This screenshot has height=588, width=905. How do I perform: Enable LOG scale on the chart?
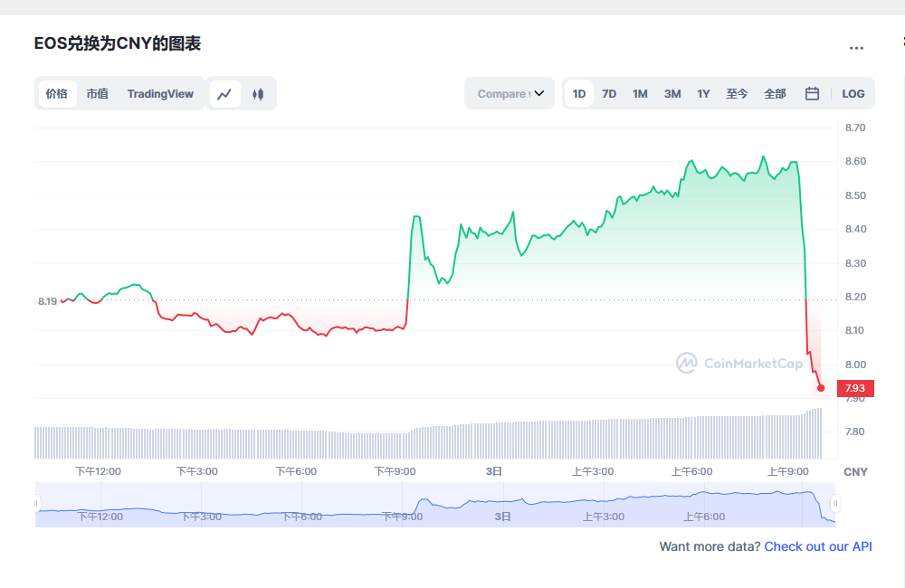click(853, 93)
